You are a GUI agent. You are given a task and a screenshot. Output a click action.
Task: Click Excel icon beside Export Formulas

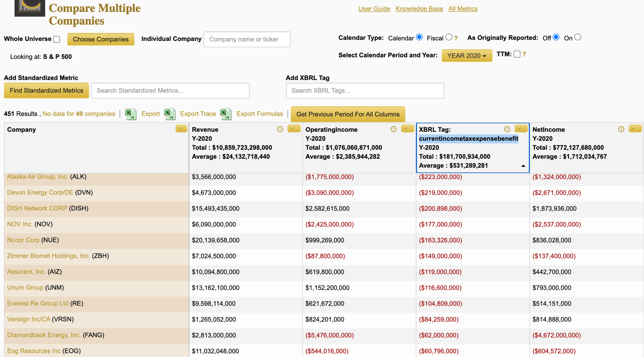226,114
